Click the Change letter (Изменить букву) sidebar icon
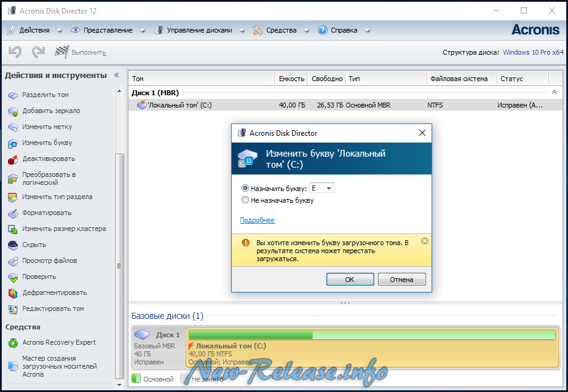 [x=13, y=143]
